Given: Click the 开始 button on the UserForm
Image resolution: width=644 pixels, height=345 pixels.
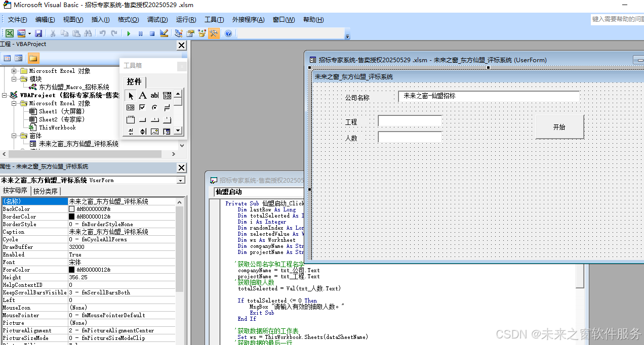Looking at the screenshot, I should pos(559,127).
